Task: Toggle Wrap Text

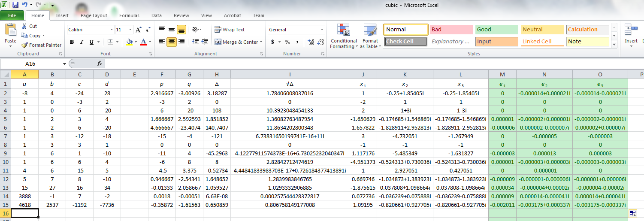Action: (230, 30)
